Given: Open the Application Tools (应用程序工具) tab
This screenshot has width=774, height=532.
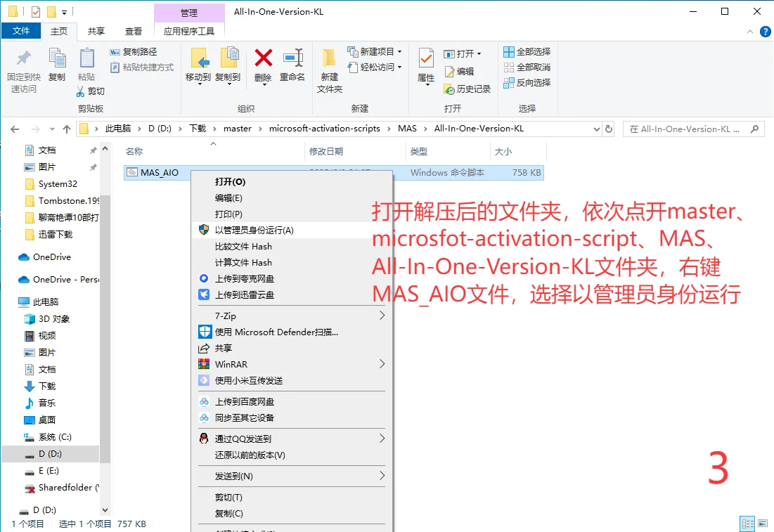Looking at the screenshot, I should (x=189, y=31).
